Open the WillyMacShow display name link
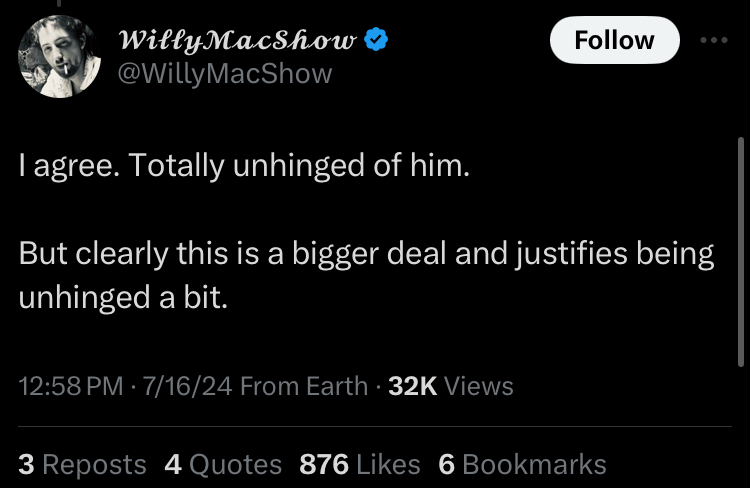Image resolution: width=750 pixels, height=488 pixels. [238, 40]
